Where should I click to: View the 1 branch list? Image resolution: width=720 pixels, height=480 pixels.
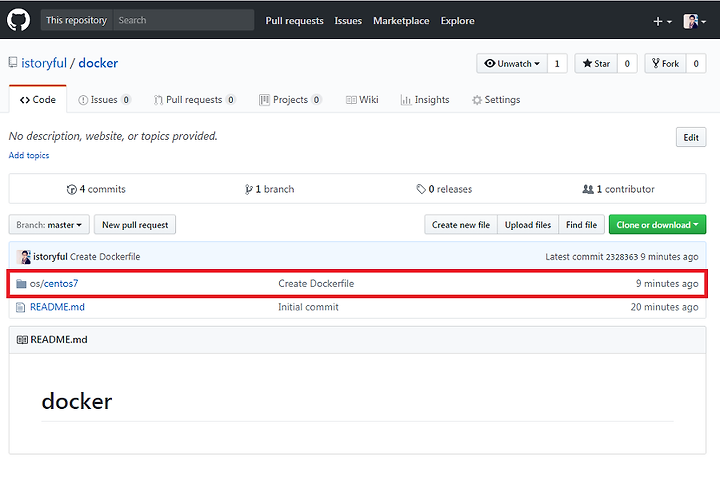269,189
